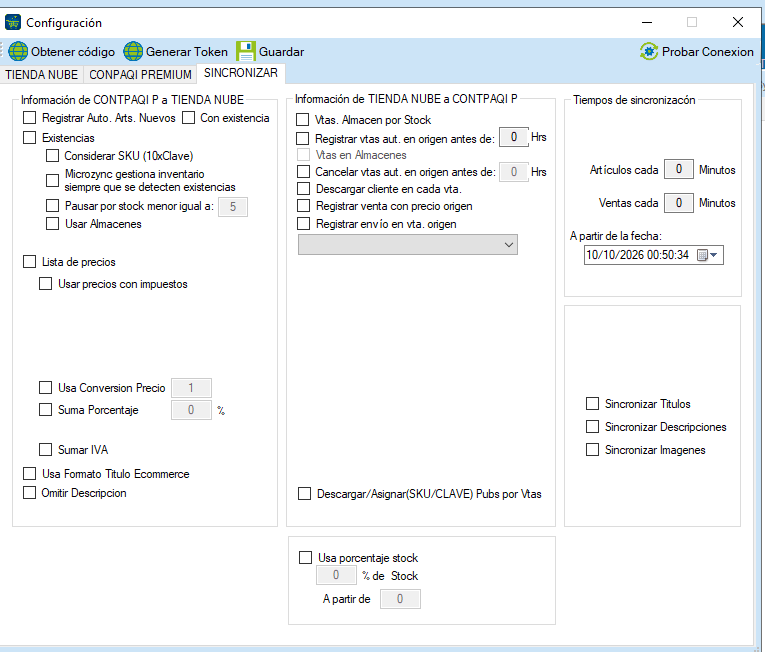Image resolution: width=765 pixels, height=652 pixels.
Task: Check Descargar/Asignar(SKU/CLAVE) Pubs por Vtas
Action: (x=304, y=493)
